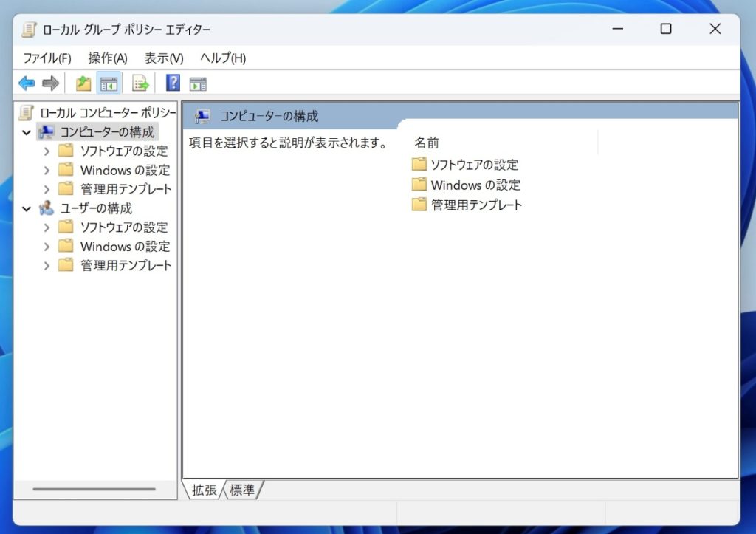The image size is (756, 534).
Task: Click the 名前 column header
Action: (x=428, y=143)
